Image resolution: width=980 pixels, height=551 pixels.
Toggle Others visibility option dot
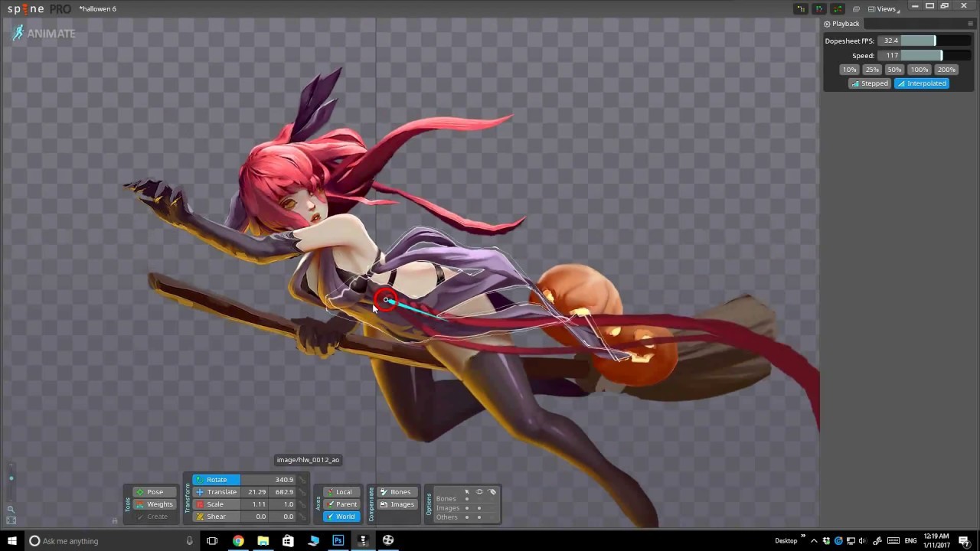coord(479,517)
